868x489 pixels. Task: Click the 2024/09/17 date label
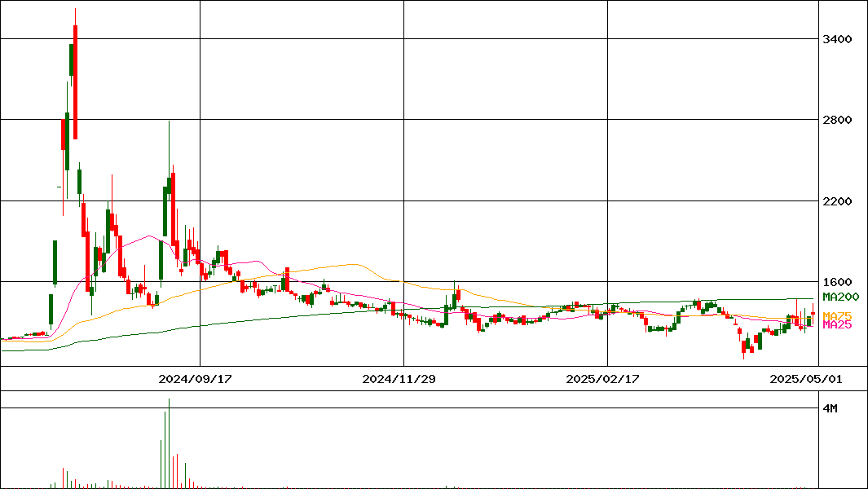(195, 379)
